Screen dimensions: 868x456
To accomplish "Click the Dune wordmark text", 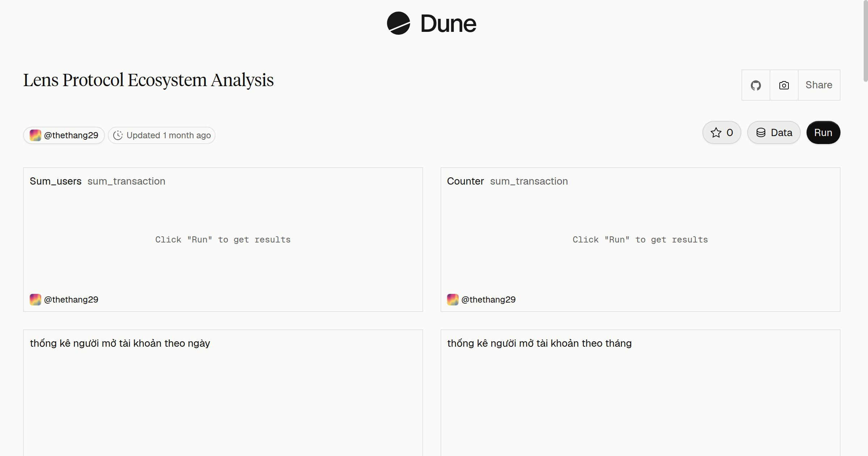I will 448,24.
